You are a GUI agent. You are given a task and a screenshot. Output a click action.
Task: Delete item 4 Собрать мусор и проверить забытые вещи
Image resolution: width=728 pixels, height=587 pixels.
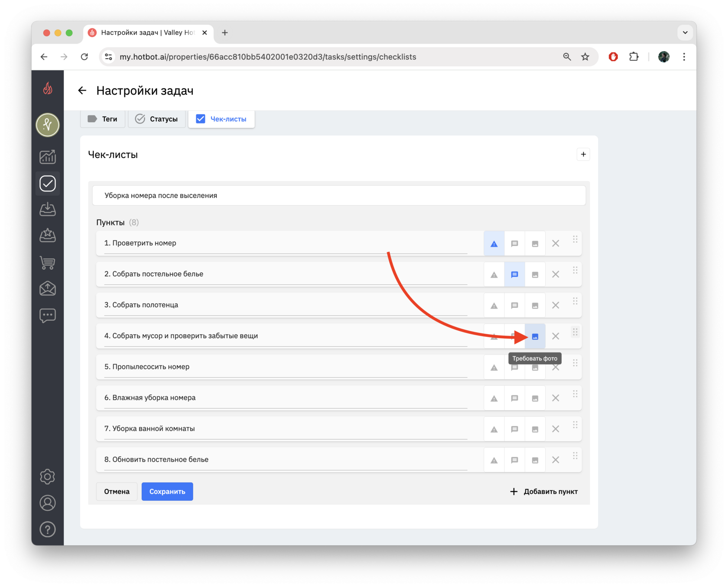pyautogui.click(x=556, y=336)
